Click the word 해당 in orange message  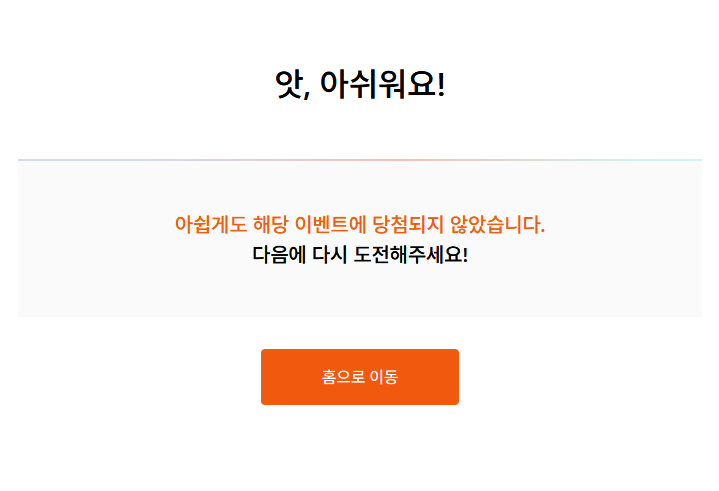(271, 225)
